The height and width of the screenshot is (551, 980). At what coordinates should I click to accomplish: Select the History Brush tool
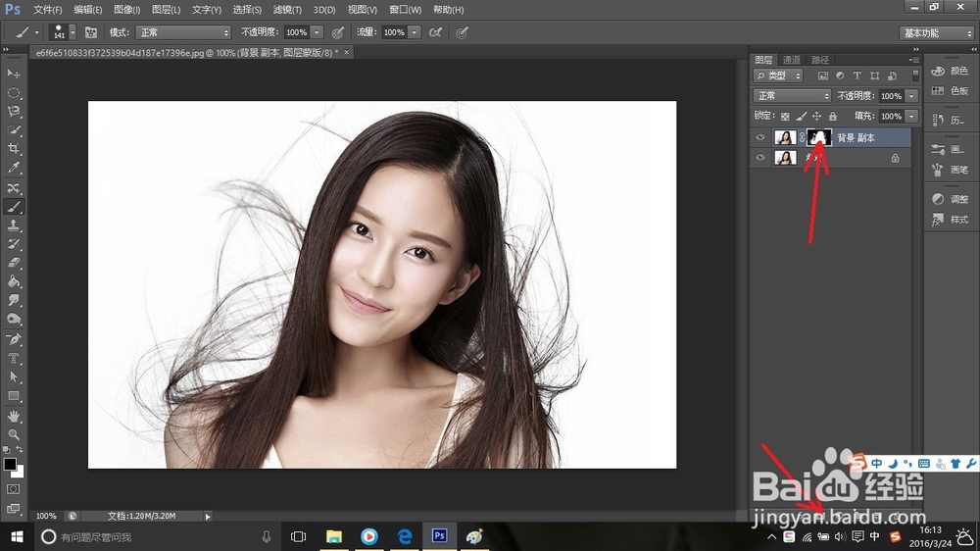point(13,244)
